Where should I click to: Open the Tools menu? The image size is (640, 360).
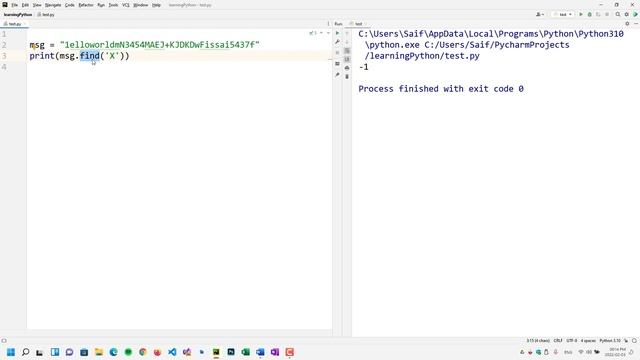[x=113, y=5]
